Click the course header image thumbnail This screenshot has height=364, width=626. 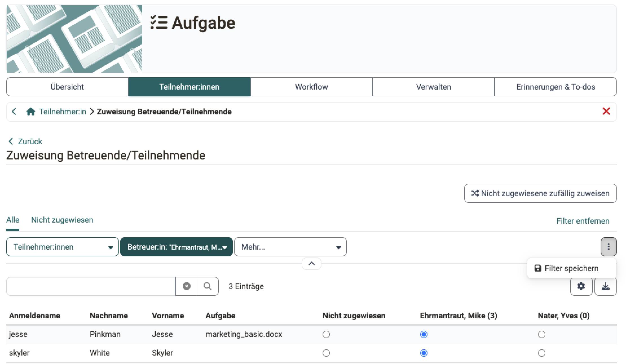[x=74, y=39]
